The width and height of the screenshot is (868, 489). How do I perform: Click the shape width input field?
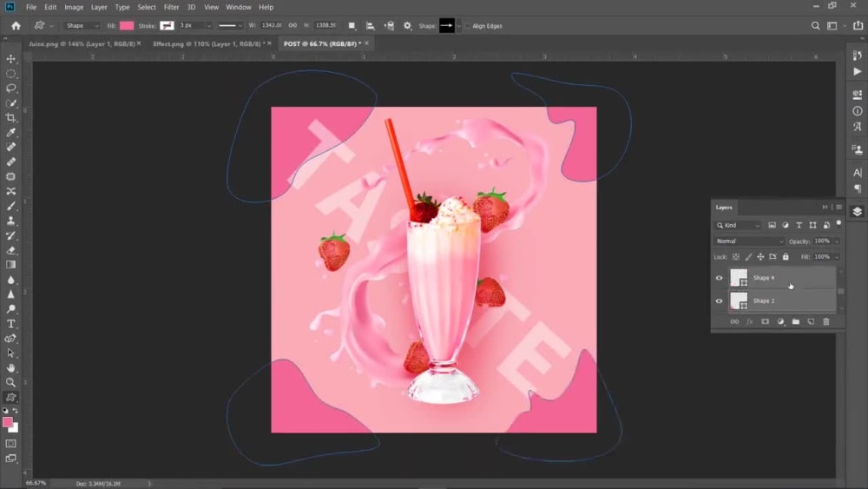271,25
